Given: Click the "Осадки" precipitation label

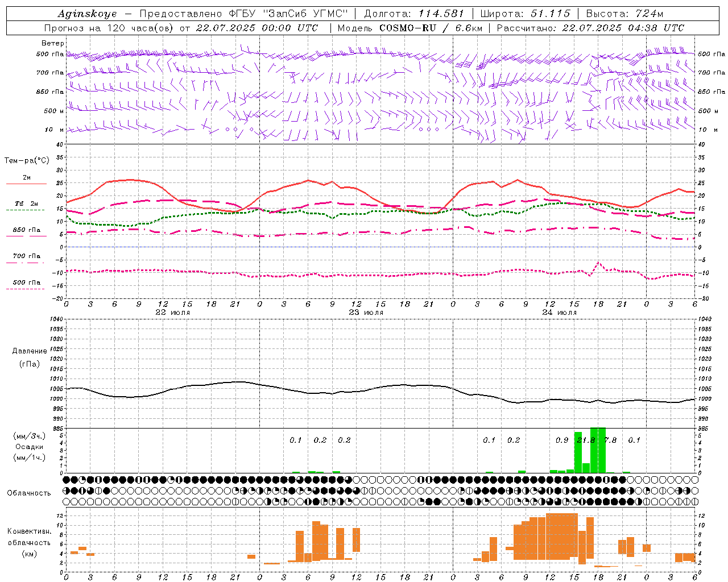Looking at the screenshot, I should point(30,447).
